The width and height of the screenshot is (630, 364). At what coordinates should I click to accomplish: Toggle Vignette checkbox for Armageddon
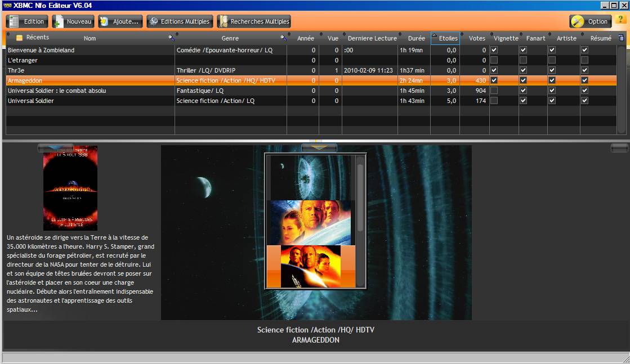pyautogui.click(x=494, y=80)
